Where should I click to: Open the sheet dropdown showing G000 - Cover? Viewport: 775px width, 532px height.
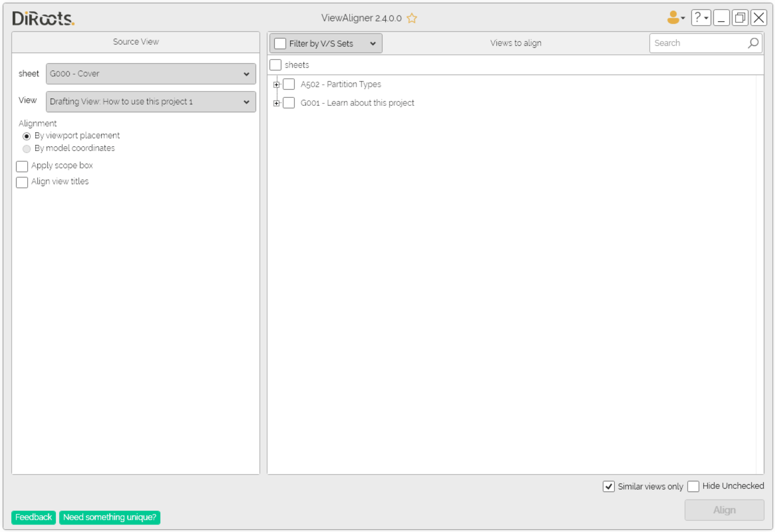151,74
